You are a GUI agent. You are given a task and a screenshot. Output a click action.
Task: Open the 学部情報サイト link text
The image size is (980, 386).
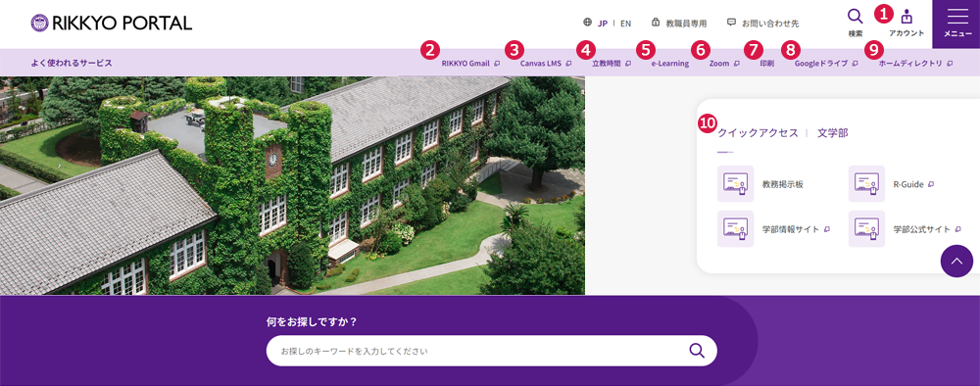[791, 229]
